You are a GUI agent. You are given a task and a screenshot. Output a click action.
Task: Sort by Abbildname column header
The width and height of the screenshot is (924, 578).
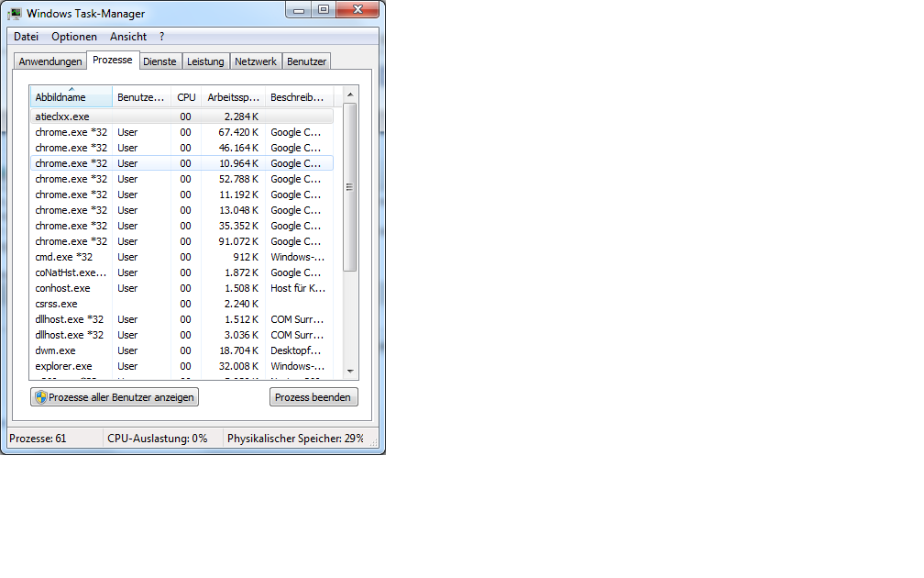point(71,97)
